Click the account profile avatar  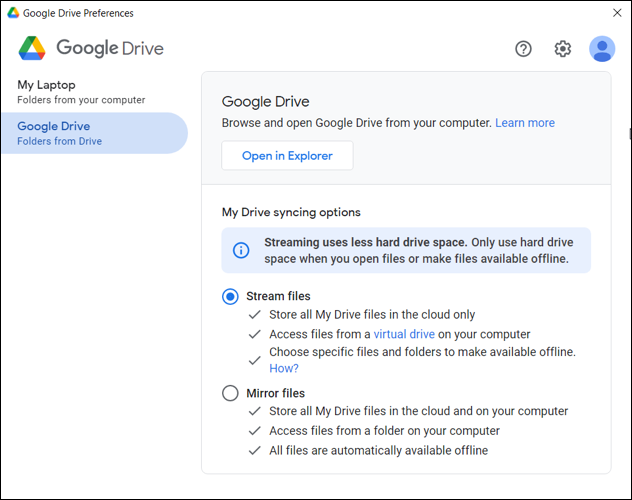tap(602, 49)
